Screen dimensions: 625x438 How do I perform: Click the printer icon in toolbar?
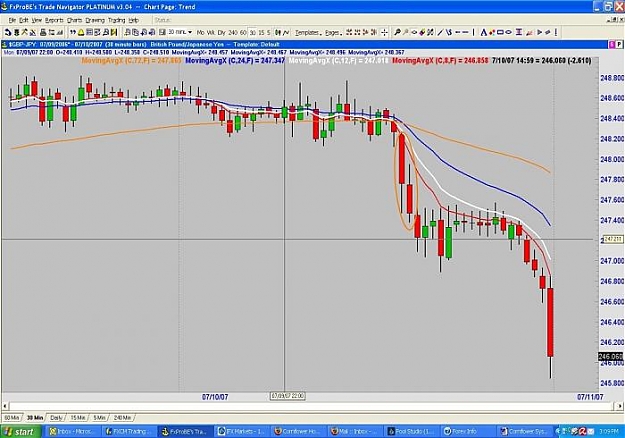click(x=43, y=32)
